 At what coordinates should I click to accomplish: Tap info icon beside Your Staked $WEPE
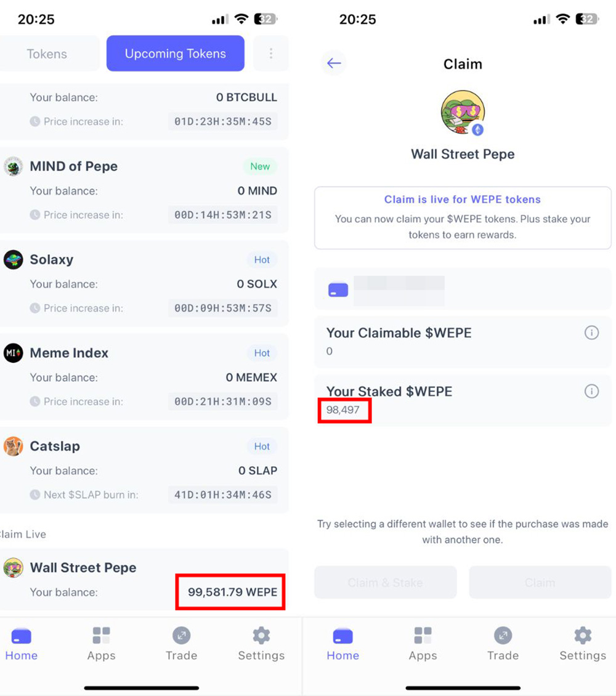click(591, 391)
